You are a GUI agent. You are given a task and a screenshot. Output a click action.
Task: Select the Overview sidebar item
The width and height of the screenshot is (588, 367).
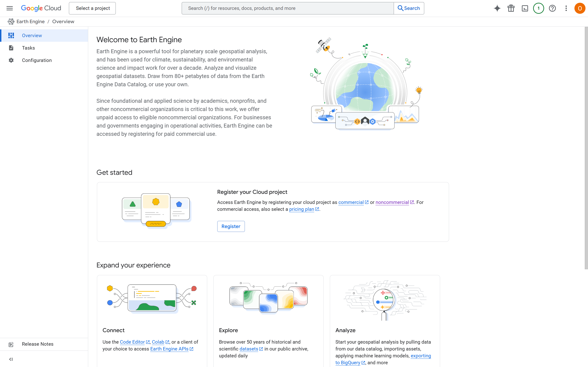pos(32,35)
